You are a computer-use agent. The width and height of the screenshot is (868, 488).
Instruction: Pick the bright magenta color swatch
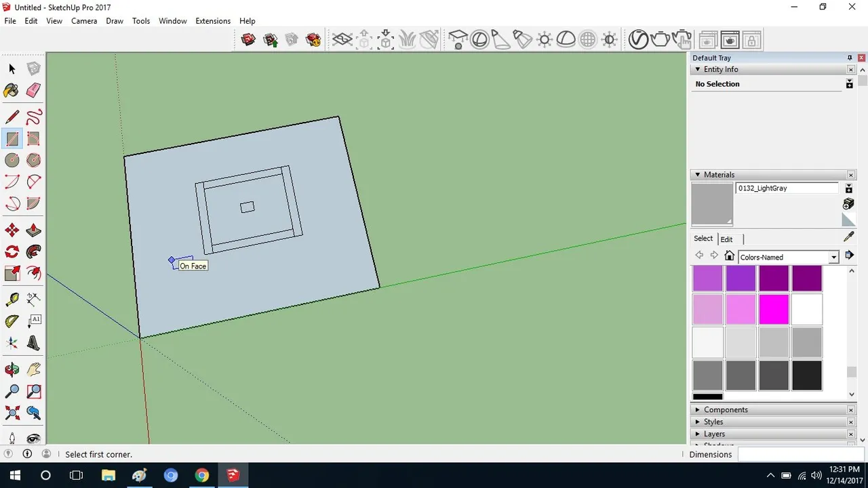pyautogui.click(x=774, y=310)
